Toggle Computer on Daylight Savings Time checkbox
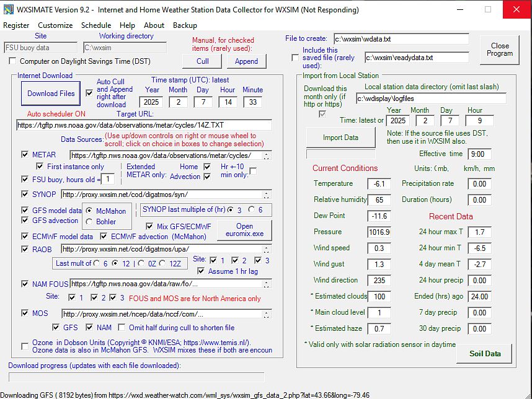This screenshot has height=399, width=532. 12,61
